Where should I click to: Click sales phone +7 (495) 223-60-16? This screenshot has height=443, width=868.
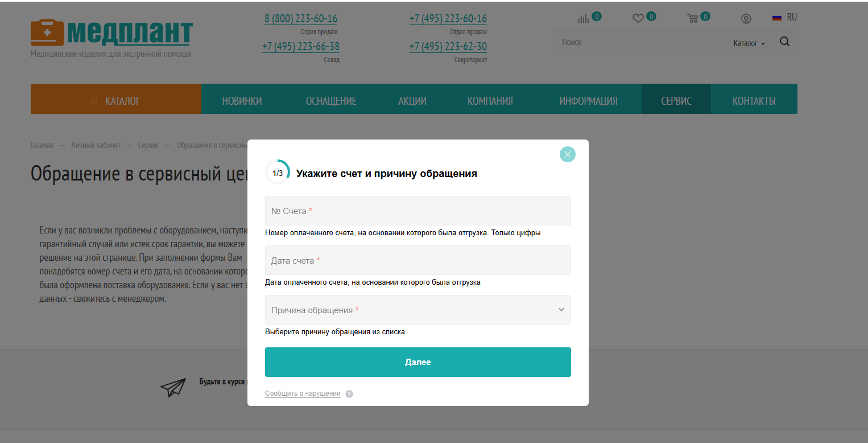click(x=448, y=19)
